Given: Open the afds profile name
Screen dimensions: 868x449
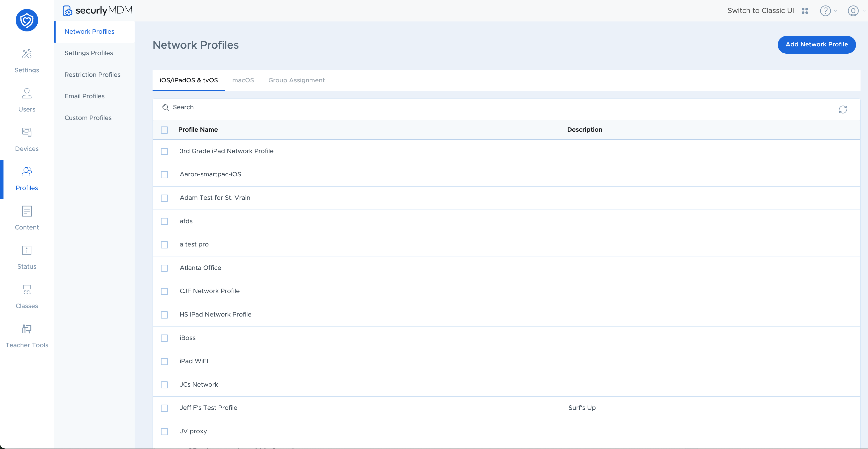Looking at the screenshot, I should click(186, 221).
